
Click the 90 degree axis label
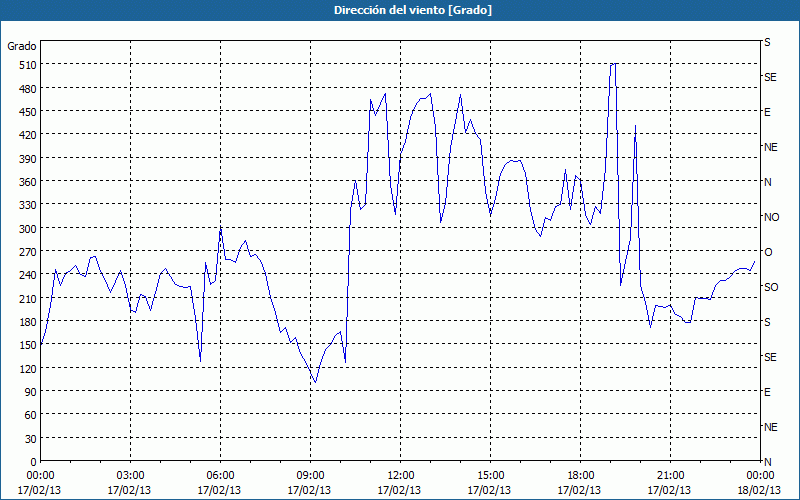click(x=31, y=392)
